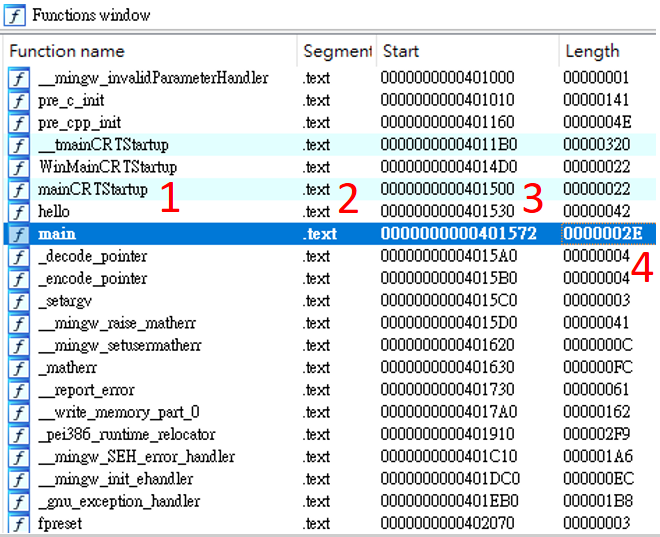Click function icon beside __tmainCRTStartup
The width and height of the screenshot is (660, 537).
tap(19, 145)
